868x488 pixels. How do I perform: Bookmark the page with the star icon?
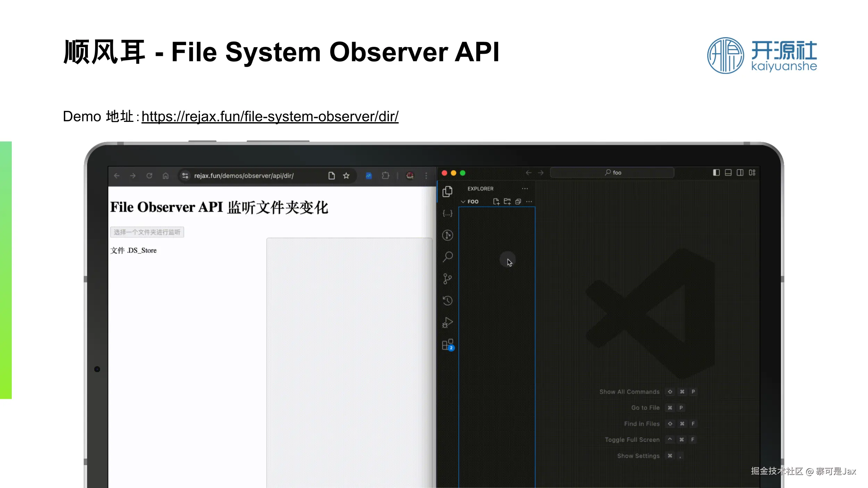coord(346,176)
